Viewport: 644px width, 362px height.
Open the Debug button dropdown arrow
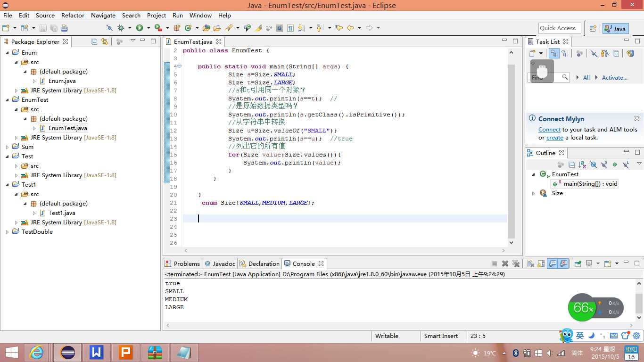tap(130, 28)
